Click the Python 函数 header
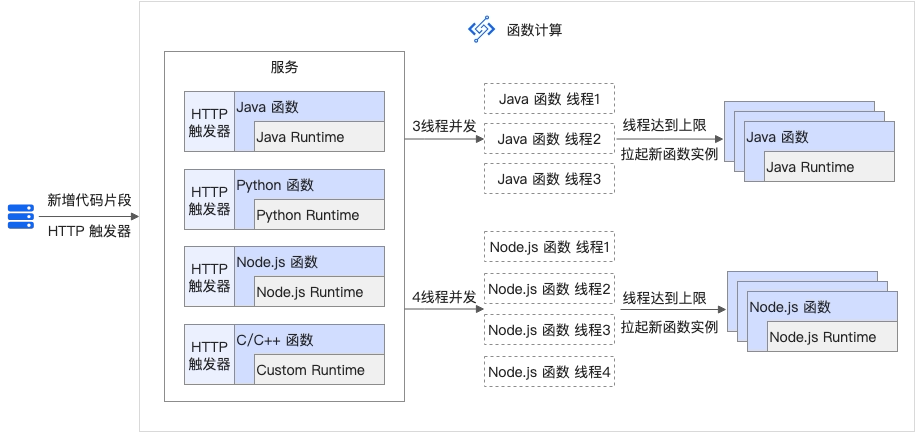The image size is (916, 433). click(x=275, y=185)
